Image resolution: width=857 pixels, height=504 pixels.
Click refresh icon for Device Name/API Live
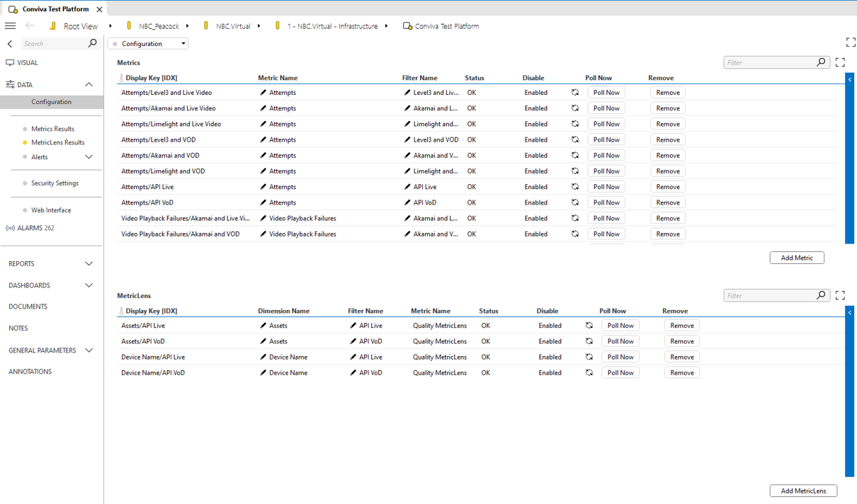[589, 357]
